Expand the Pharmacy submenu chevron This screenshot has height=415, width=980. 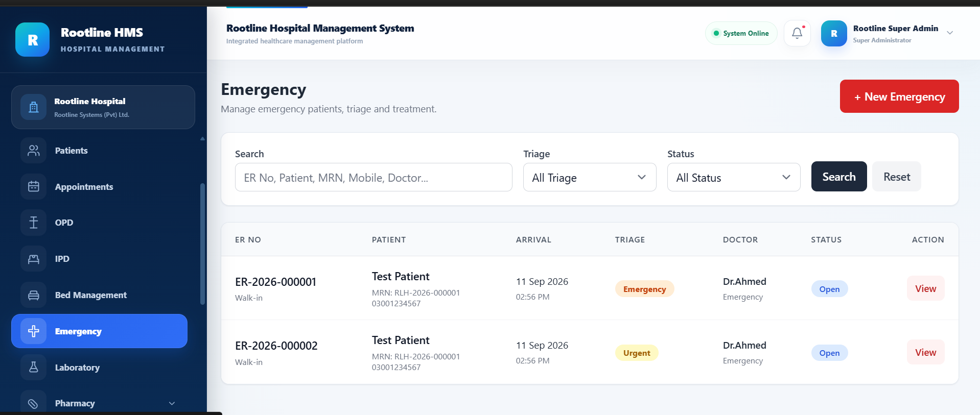[172, 403]
